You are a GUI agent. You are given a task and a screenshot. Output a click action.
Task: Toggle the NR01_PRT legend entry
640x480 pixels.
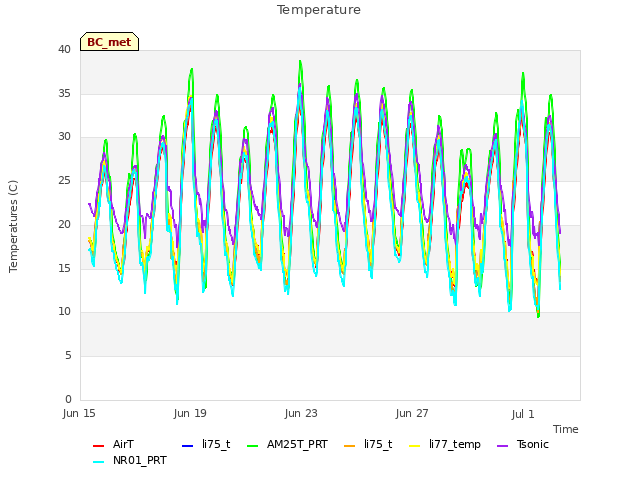(130, 460)
